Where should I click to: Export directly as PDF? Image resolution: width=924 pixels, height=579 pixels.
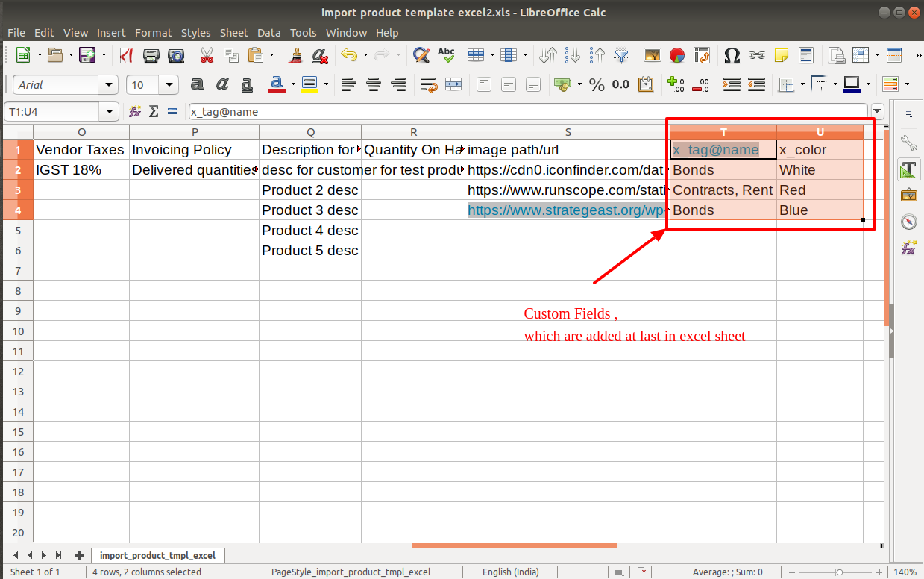(127, 55)
